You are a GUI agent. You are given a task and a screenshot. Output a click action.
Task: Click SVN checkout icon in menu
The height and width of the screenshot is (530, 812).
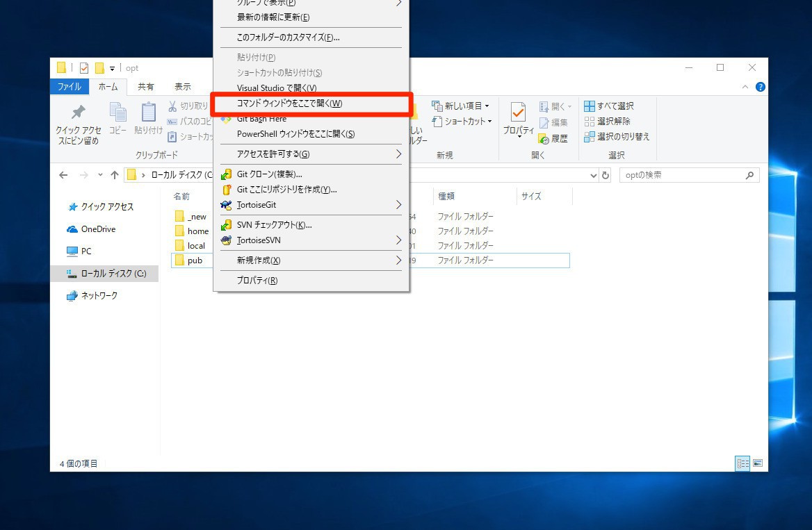[227, 225]
